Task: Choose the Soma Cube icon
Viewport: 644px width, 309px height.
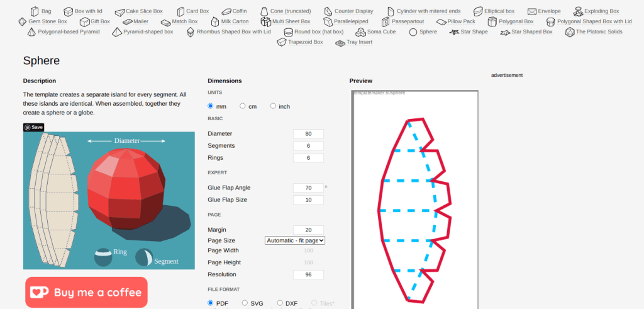Action: pos(361,31)
